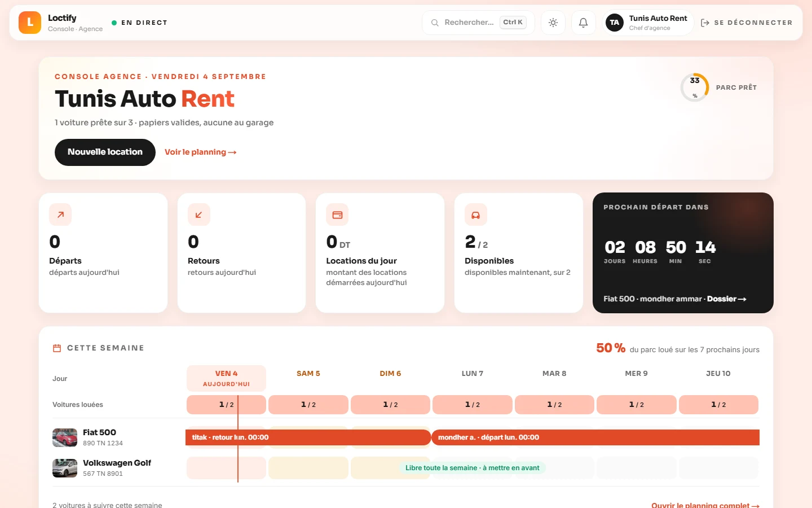
Task: Click plate number 890 TN 1234
Action: click(103, 443)
